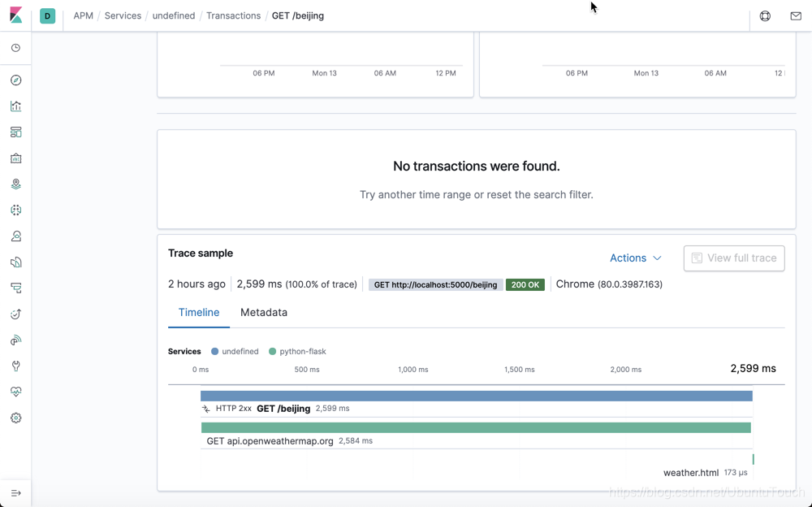The width and height of the screenshot is (812, 507).
Task: Click the weather.html span label
Action: tap(691, 473)
